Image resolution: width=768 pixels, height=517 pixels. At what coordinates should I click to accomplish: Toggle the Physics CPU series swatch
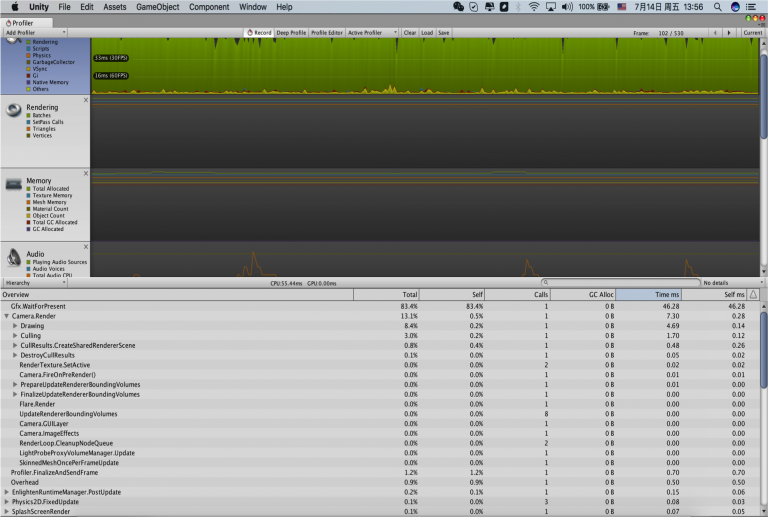(28, 56)
